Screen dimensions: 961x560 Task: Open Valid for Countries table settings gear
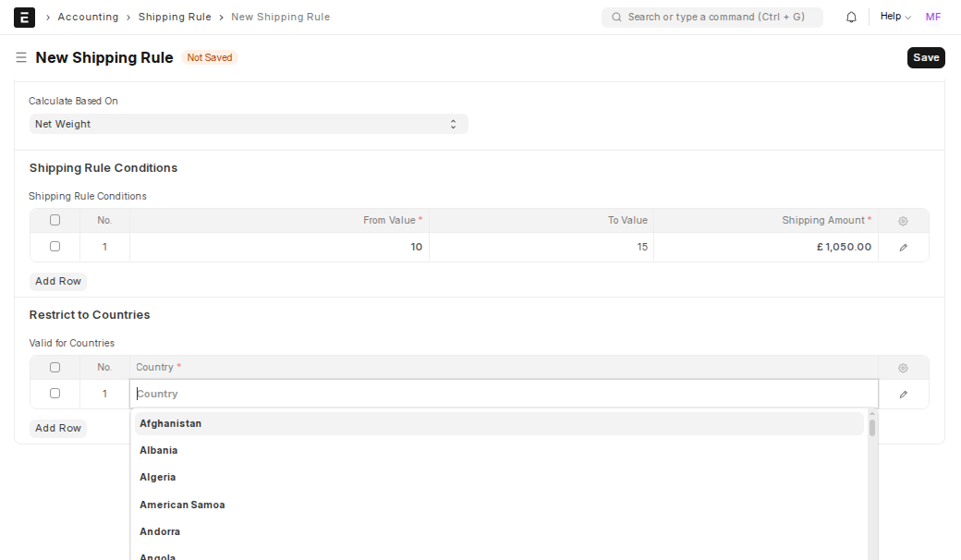point(903,368)
